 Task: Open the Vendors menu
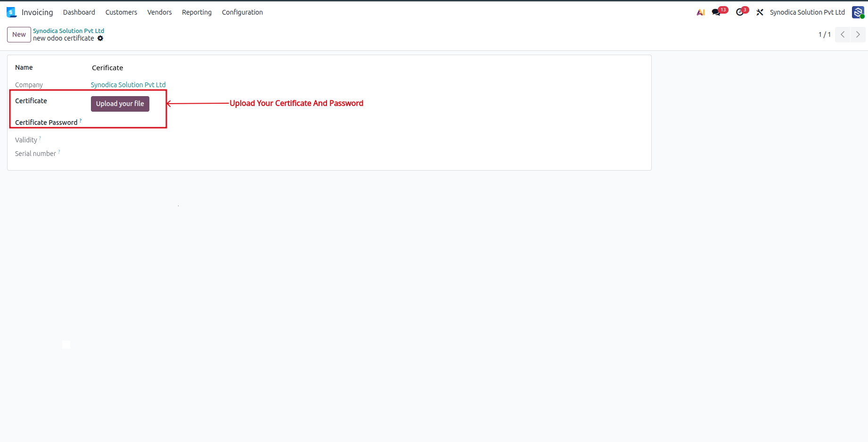tap(159, 12)
